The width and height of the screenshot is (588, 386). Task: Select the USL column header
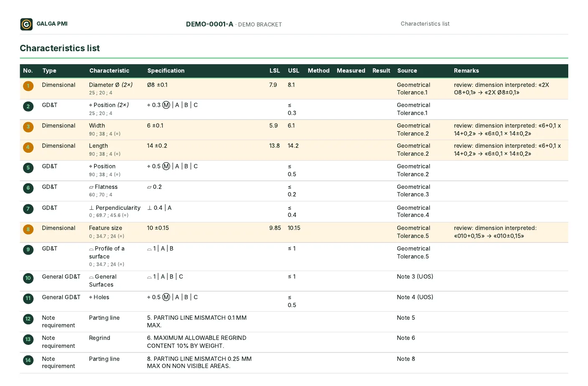click(294, 71)
